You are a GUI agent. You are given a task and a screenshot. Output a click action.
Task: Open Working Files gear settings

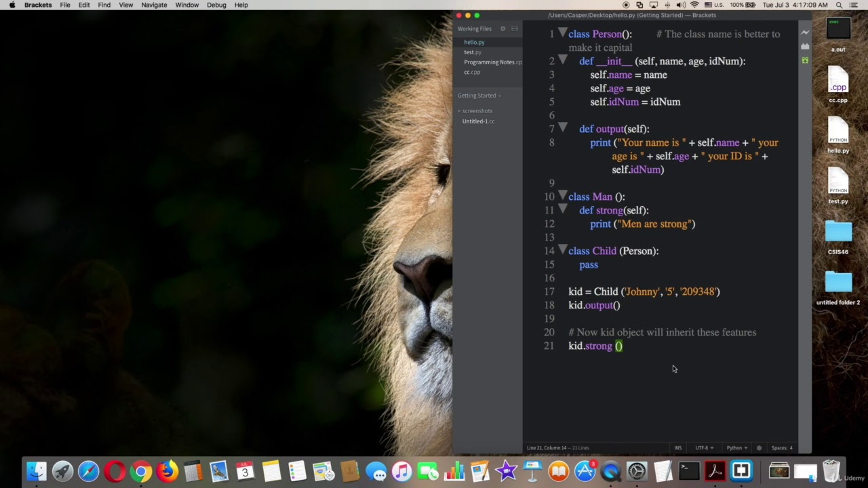pos(502,28)
